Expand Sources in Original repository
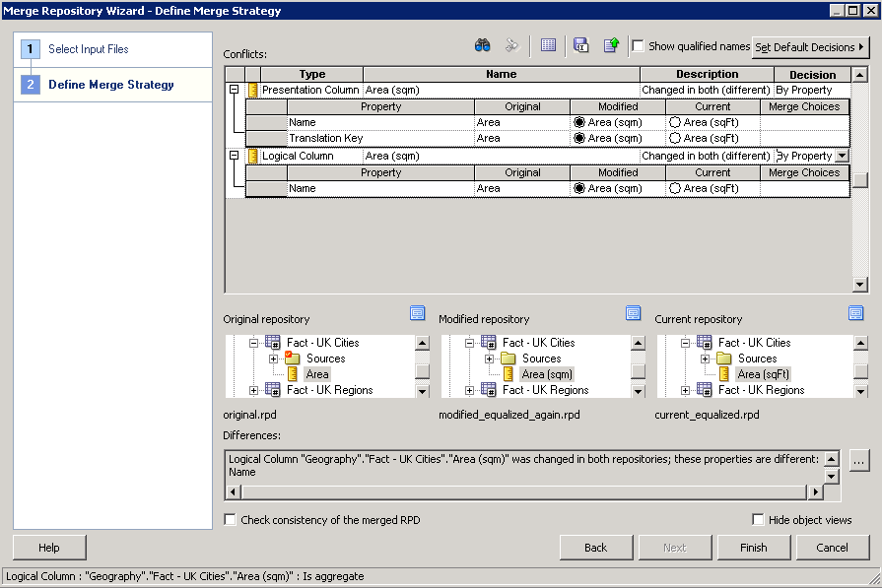Image resolution: width=882 pixels, height=588 pixels. (x=273, y=359)
